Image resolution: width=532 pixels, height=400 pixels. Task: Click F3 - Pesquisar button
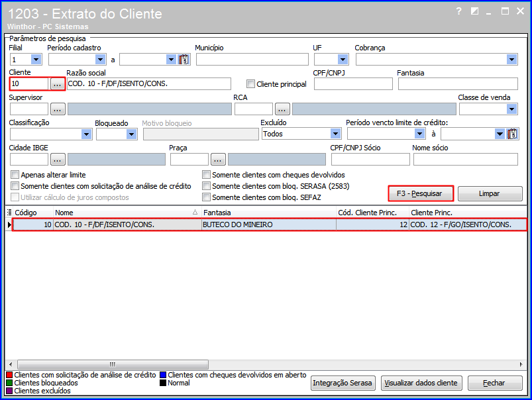coord(419,193)
